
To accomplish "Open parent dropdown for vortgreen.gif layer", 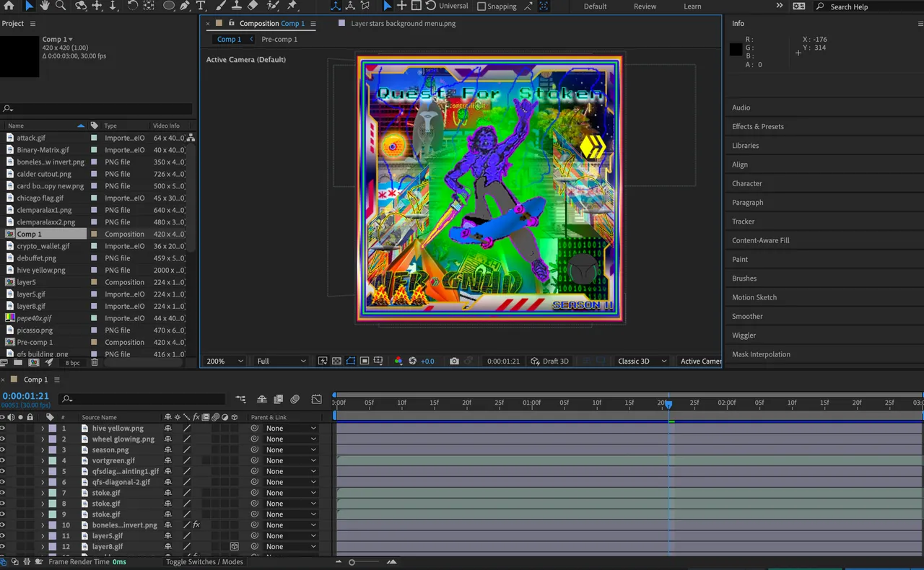I will (x=291, y=460).
